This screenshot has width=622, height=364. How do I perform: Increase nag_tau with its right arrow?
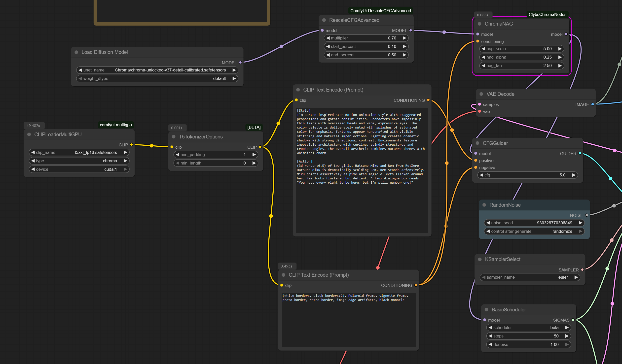[x=560, y=66]
